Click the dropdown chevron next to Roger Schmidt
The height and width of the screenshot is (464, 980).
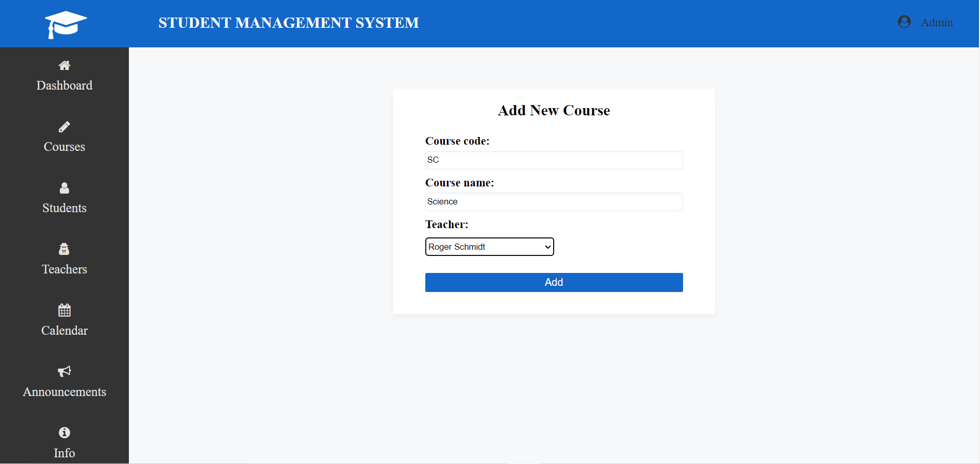pyautogui.click(x=547, y=247)
